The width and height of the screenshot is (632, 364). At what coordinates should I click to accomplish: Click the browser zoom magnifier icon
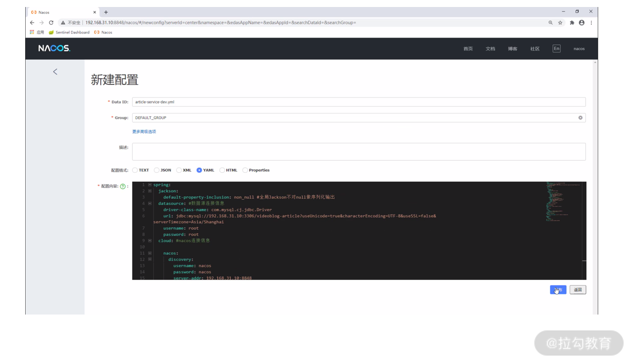tap(550, 22)
